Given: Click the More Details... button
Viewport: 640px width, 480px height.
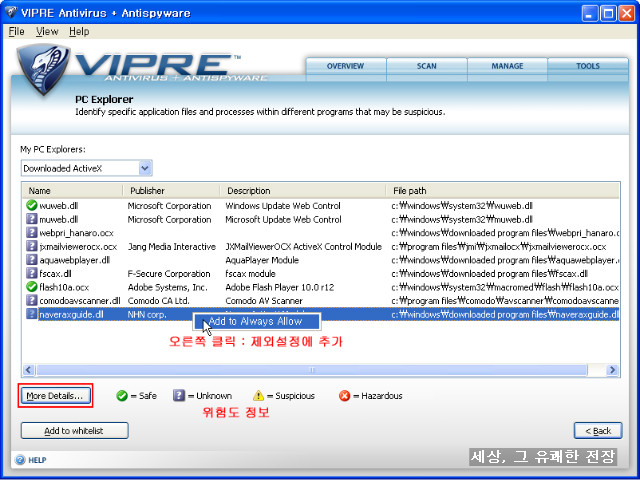Looking at the screenshot, I should pos(55,396).
